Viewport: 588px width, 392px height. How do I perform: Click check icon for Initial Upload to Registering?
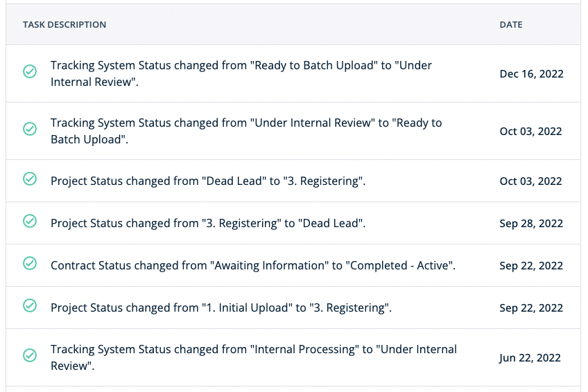(30, 305)
